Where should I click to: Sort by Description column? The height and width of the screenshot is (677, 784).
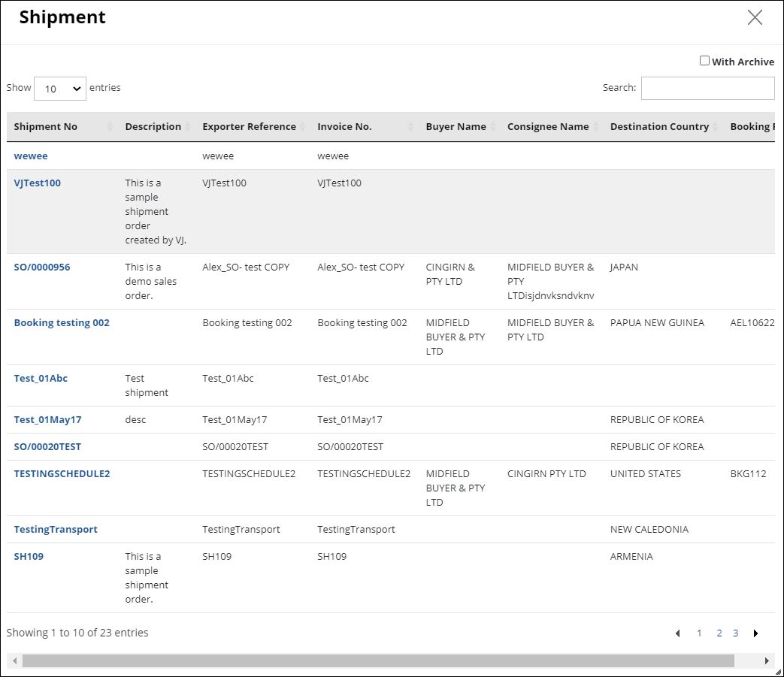(156, 127)
